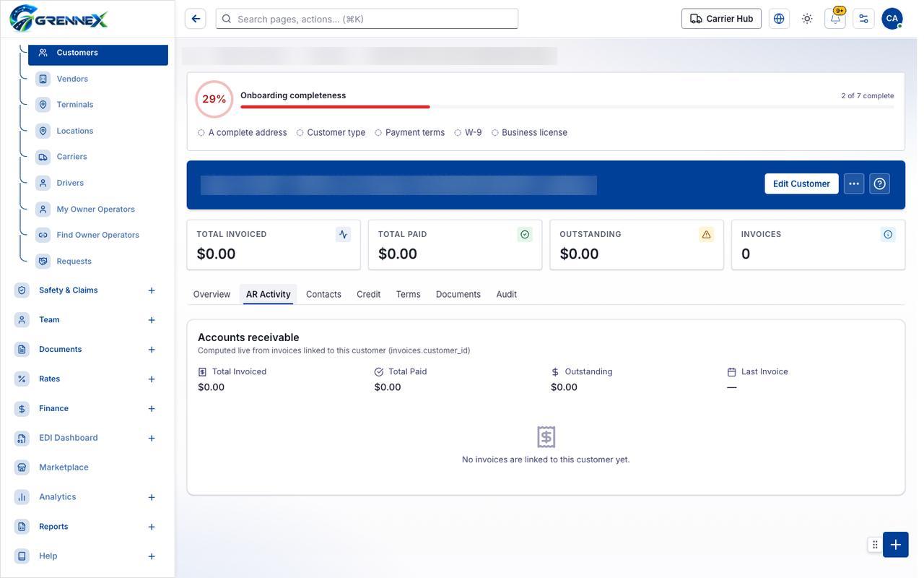Click the back arrow button
Image resolution: width=924 pixels, height=578 pixels.
coord(196,19)
